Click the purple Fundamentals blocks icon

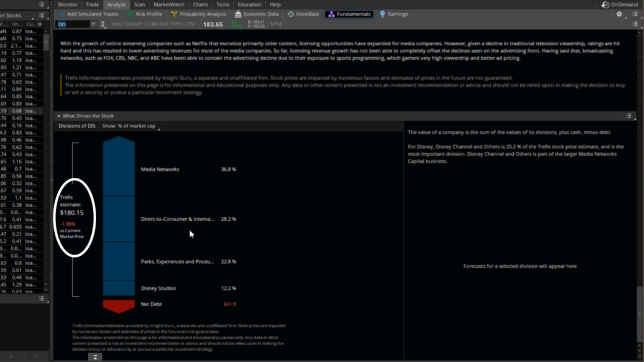pyautogui.click(x=331, y=14)
